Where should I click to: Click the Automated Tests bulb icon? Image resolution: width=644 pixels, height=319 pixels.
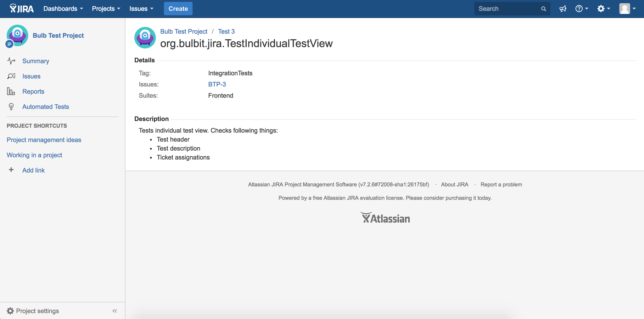11,107
